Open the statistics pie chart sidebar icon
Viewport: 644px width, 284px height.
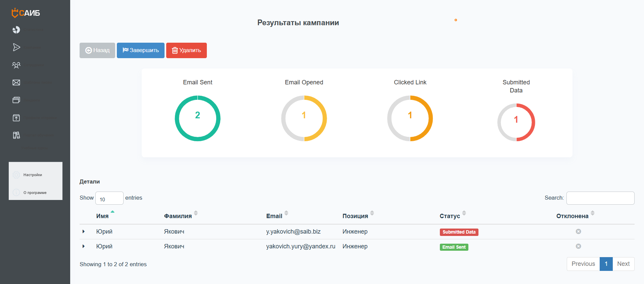16,30
